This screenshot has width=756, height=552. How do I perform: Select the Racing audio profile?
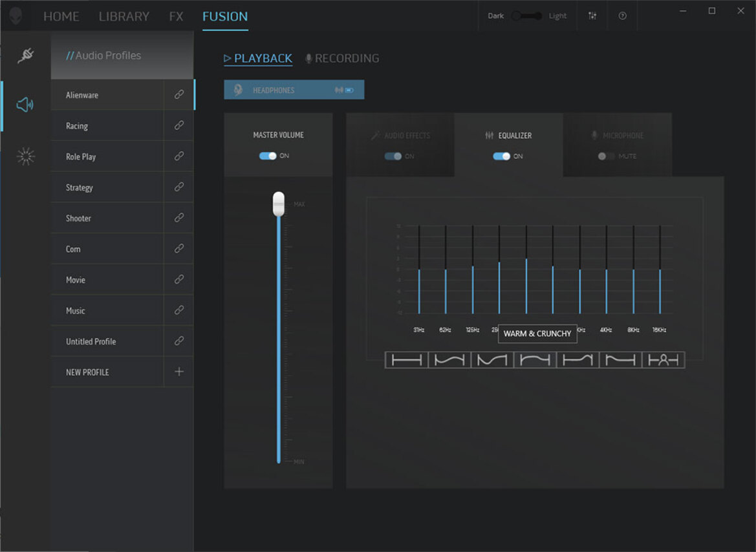coord(107,126)
